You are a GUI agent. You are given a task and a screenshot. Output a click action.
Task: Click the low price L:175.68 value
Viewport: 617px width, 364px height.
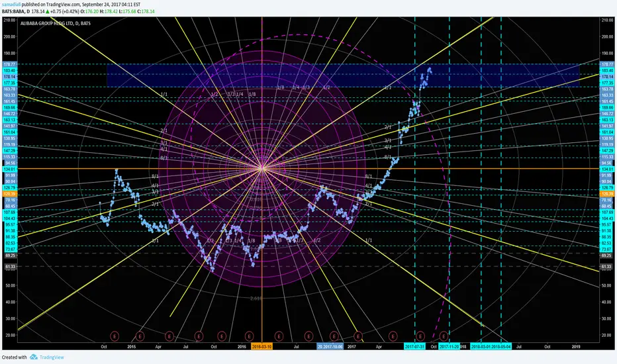128,11
